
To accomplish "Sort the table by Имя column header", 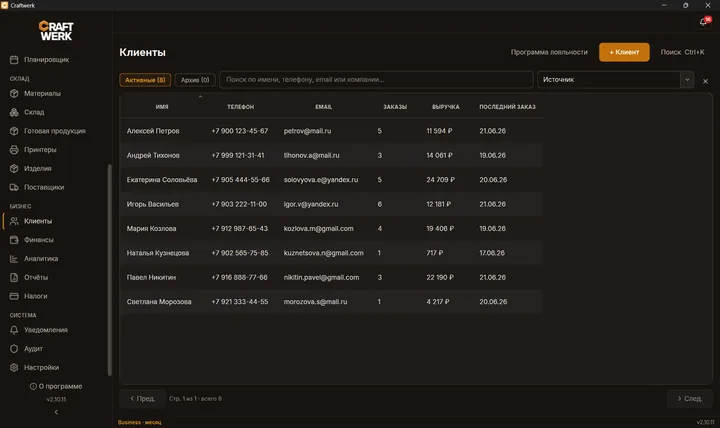I will point(162,107).
